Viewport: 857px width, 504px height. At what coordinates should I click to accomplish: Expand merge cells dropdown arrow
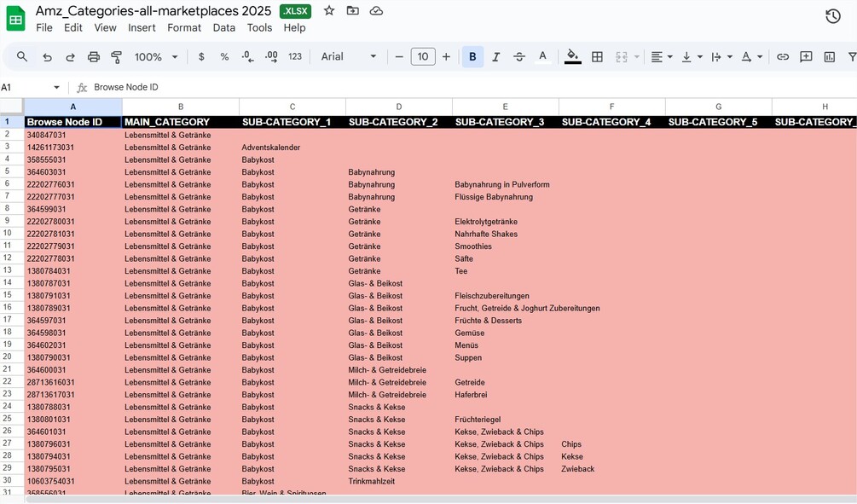pos(637,57)
